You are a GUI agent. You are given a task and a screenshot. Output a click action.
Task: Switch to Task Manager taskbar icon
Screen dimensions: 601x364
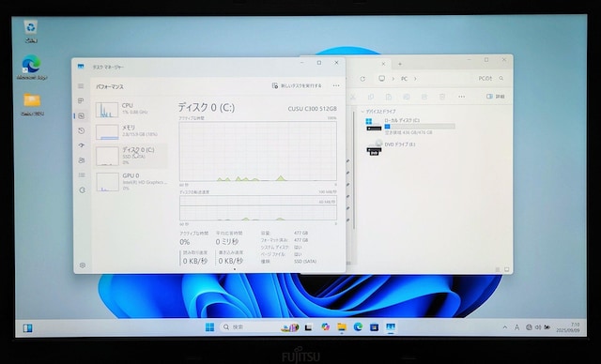coord(391,327)
